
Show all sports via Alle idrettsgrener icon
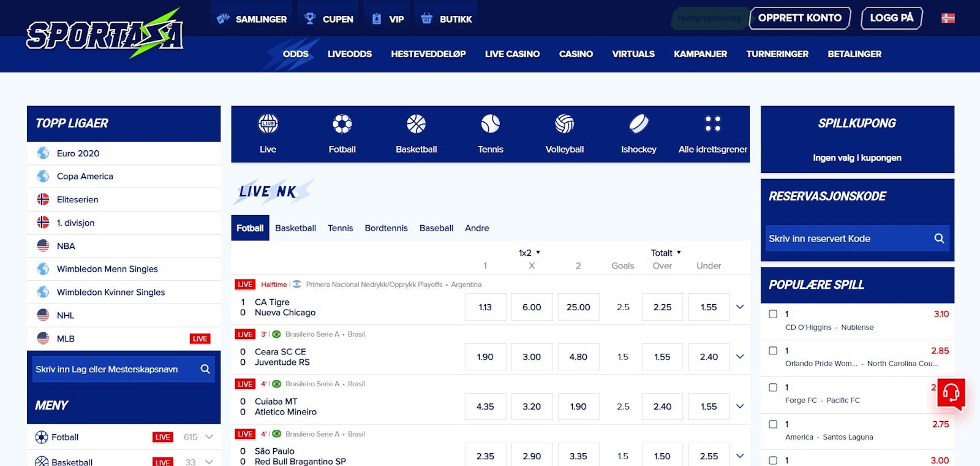[x=712, y=124]
